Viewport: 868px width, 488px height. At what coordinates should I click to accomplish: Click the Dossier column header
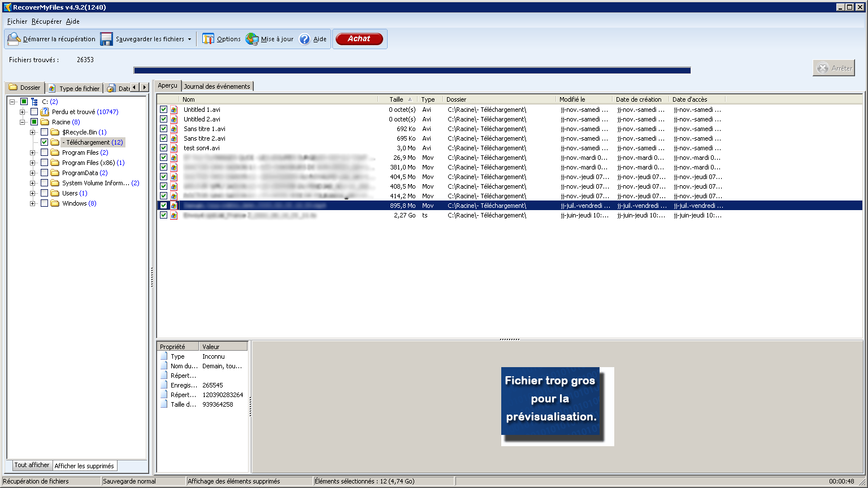(499, 99)
